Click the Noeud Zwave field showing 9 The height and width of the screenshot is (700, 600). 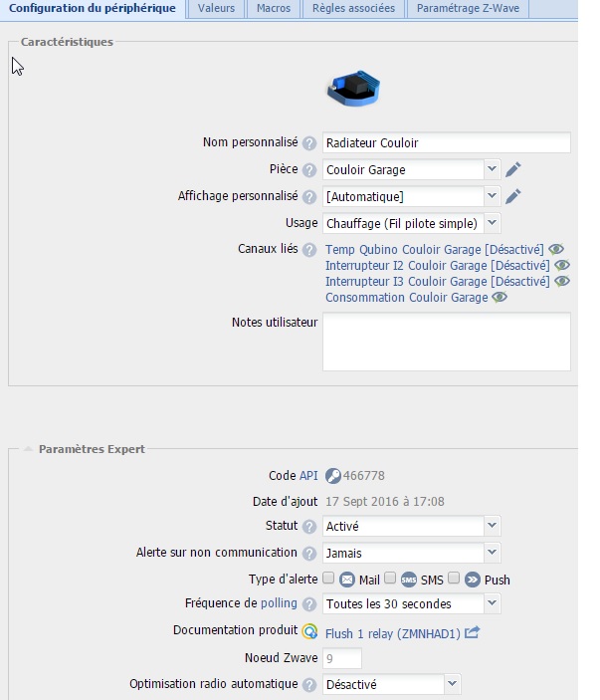[342, 658]
